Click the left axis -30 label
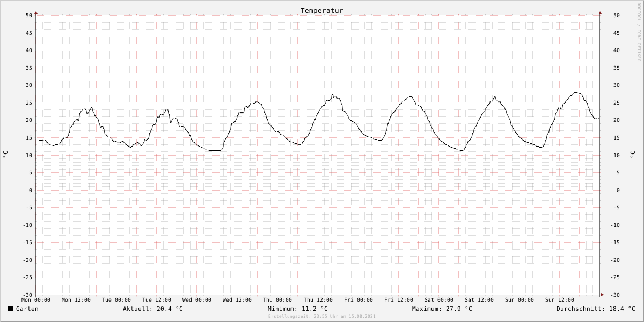This screenshot has height=322, width=644. 27,295
